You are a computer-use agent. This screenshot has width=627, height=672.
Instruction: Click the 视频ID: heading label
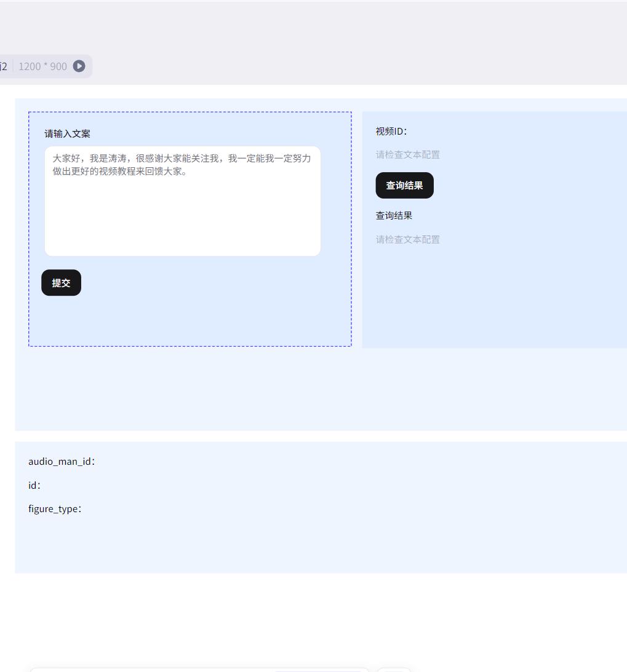390,131
